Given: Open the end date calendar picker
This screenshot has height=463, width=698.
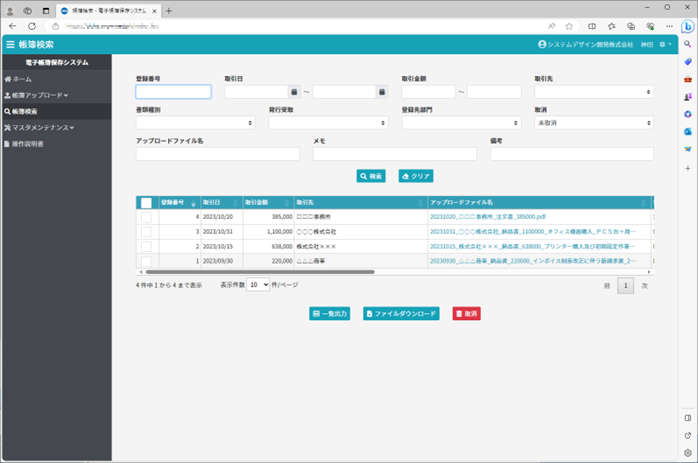Looking at the screenshot, I should click(382, 92).
